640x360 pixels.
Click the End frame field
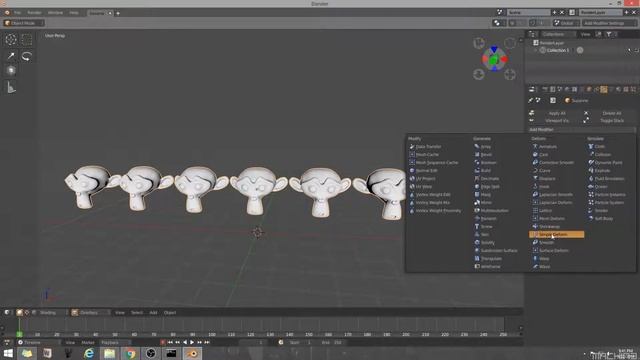coord(331,342)
